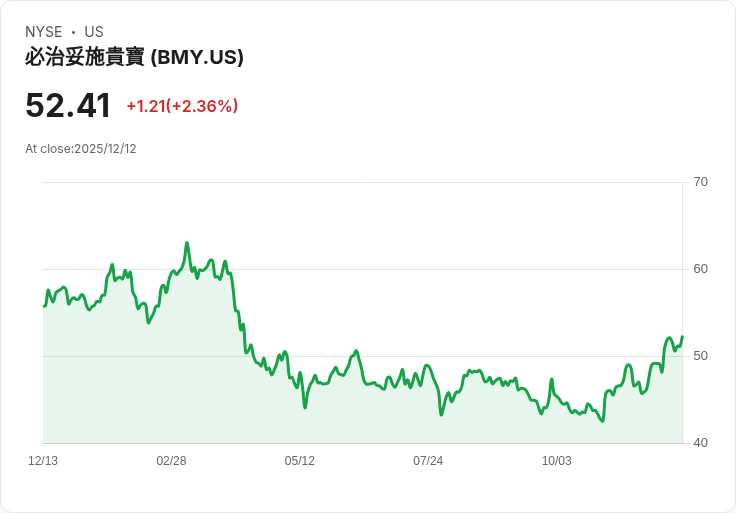
Task: Click the 70 y-axis label
Action: coord(701,182)
